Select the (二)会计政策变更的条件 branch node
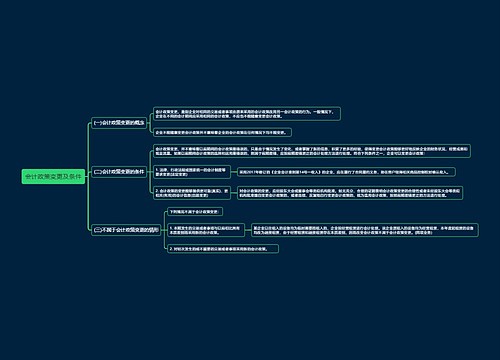500x360 pixels. pos(119,172)
